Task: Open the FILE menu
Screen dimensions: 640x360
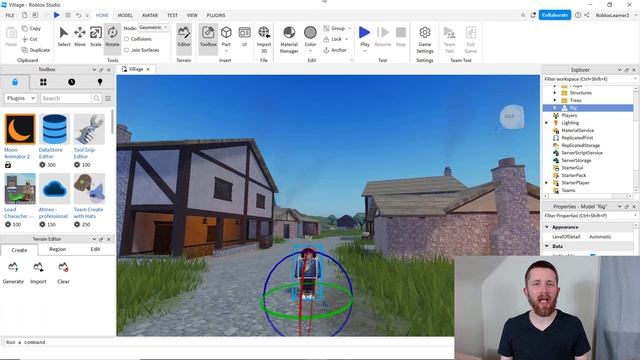Action: coord(10,15)
